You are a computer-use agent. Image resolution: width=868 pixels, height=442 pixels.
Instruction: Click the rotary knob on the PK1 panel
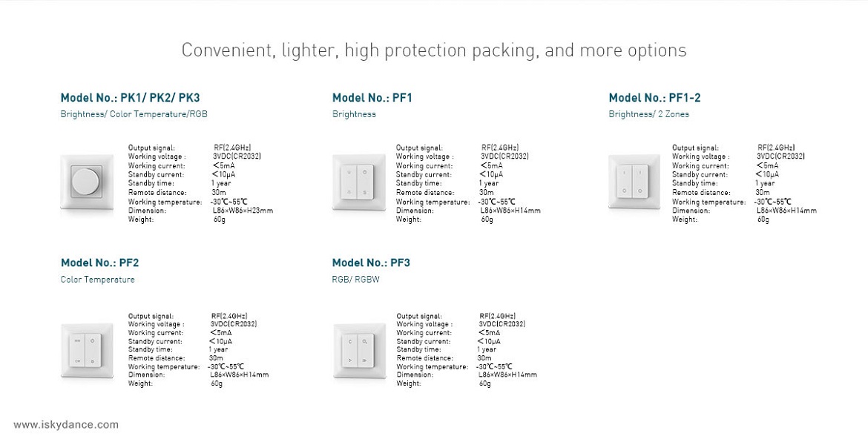(86, 181)
